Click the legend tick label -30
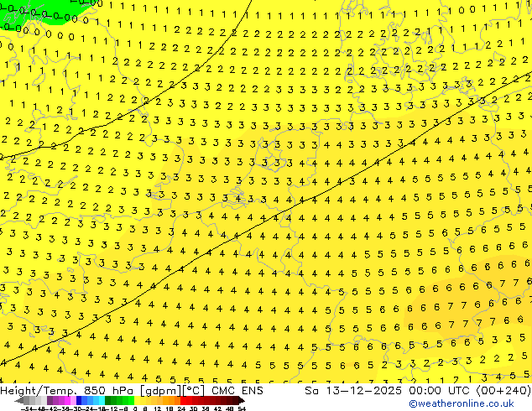 point(76,409)
